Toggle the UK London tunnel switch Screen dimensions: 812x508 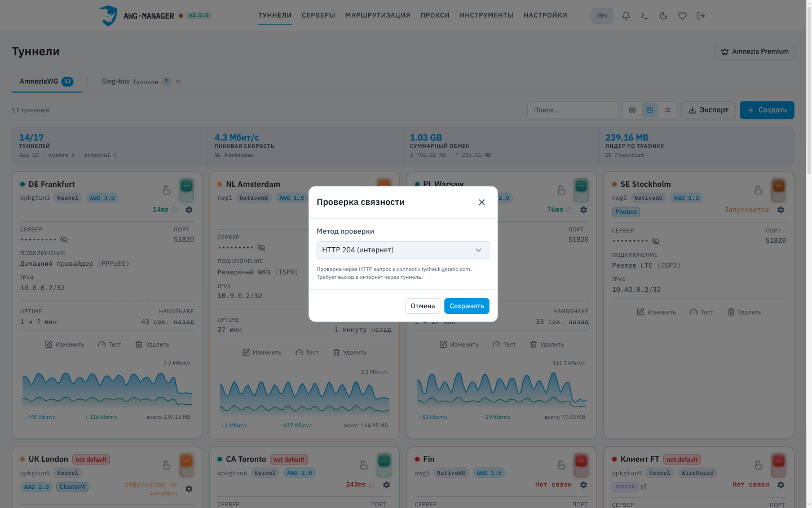(187, 465)
